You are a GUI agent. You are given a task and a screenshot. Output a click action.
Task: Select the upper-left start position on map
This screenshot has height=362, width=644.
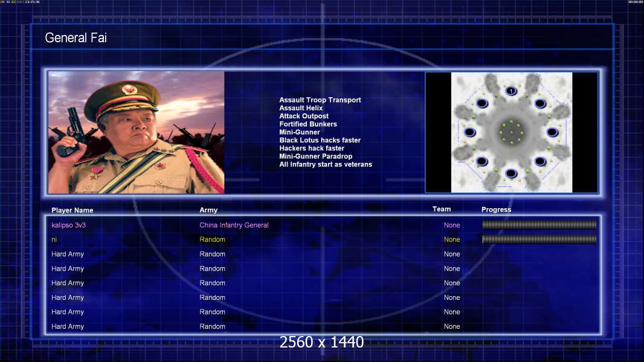pyautogui.click(x=482, y=103)
